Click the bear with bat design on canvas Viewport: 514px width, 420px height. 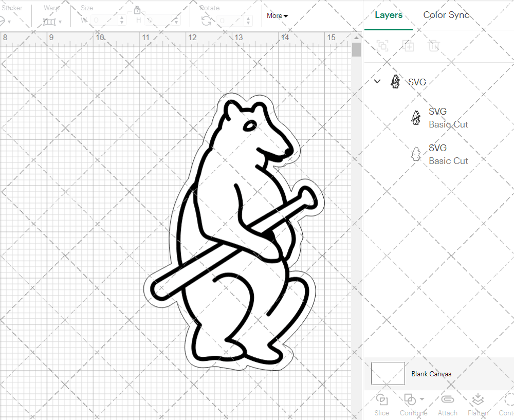[234, 232]
